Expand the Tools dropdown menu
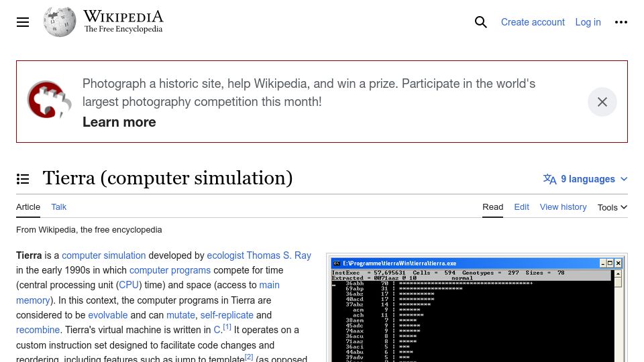Image resolution: width=644 pixels, height=362 pixels. [612, 207]
